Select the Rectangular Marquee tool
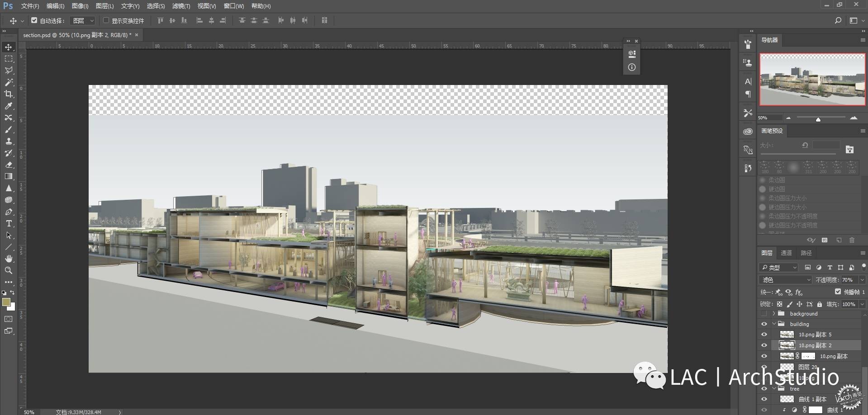 pos(9,59)
